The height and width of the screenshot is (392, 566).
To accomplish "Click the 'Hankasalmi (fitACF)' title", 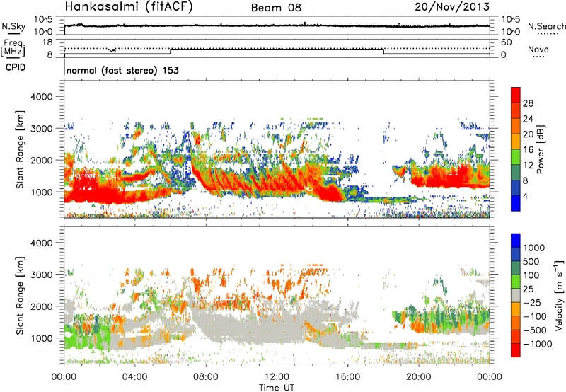I will pyautogui.click(x=129, y=7).
